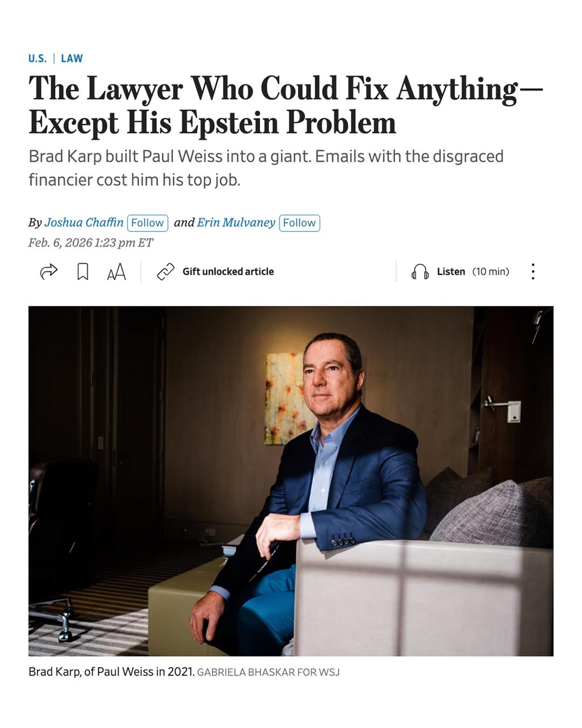Click the Brad Karp photo caption text
The width and height of the screenshot is (582, 728).
112,671
